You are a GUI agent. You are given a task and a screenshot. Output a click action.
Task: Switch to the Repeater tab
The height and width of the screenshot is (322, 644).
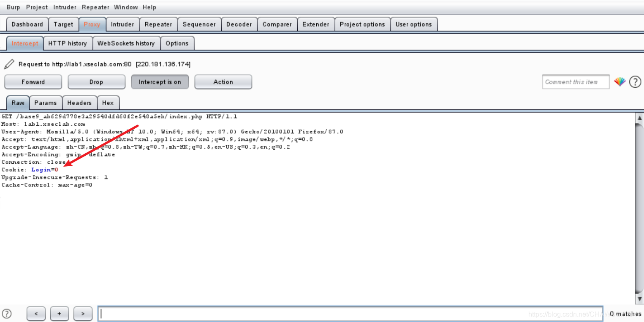[158, 24]
